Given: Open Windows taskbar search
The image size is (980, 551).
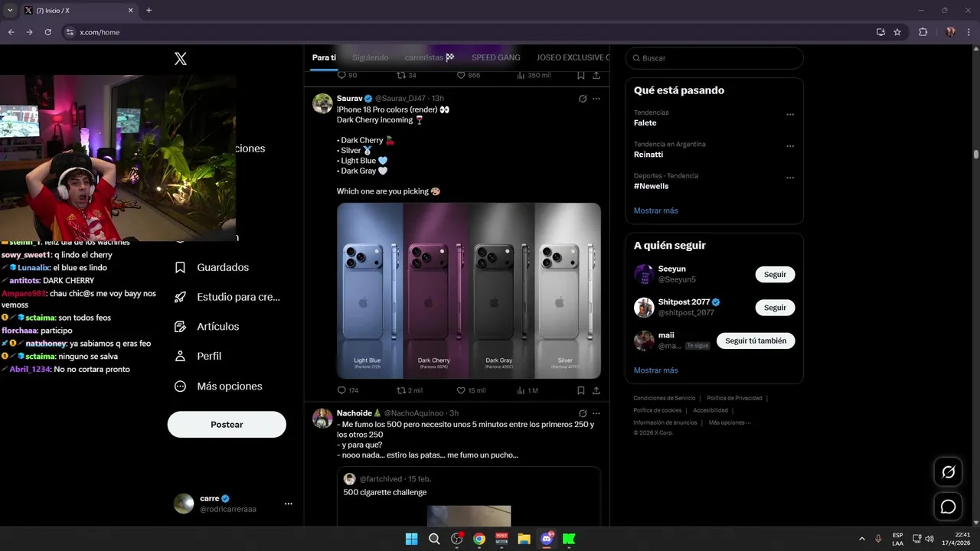Looking at the screenshot, I should pyautogui.click(x=434, y=539).
